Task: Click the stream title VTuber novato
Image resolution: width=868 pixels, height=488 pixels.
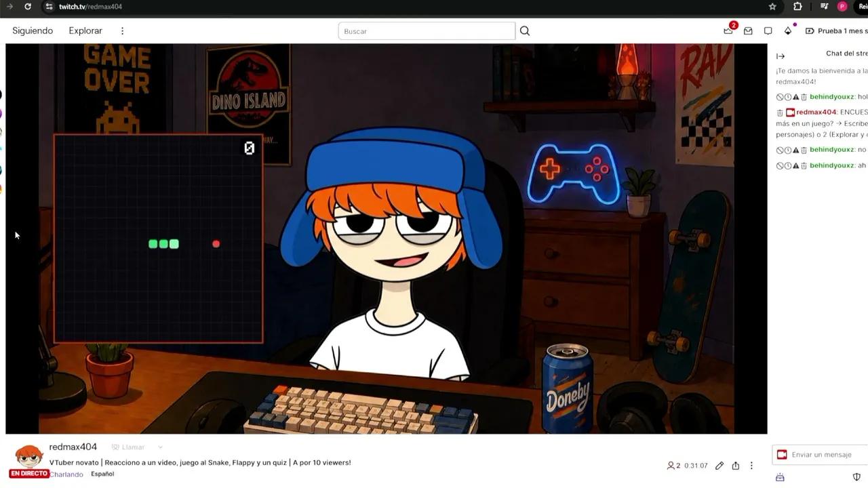Action: (200, 463)
